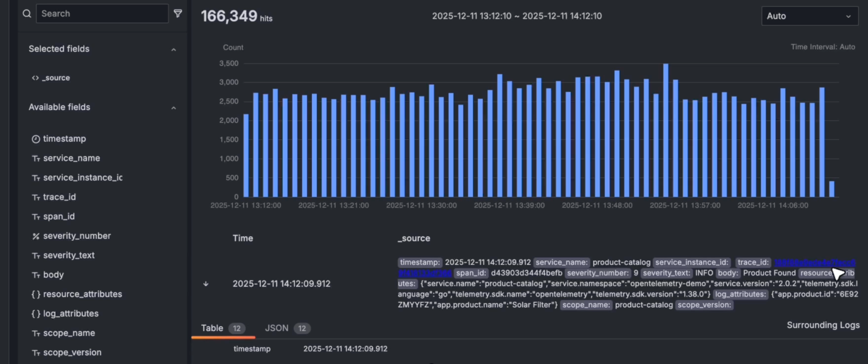The height and width of the screenshot is (364, 868).
Task: Click the text icon beside span_id field
Action: (x=36, y=217)
